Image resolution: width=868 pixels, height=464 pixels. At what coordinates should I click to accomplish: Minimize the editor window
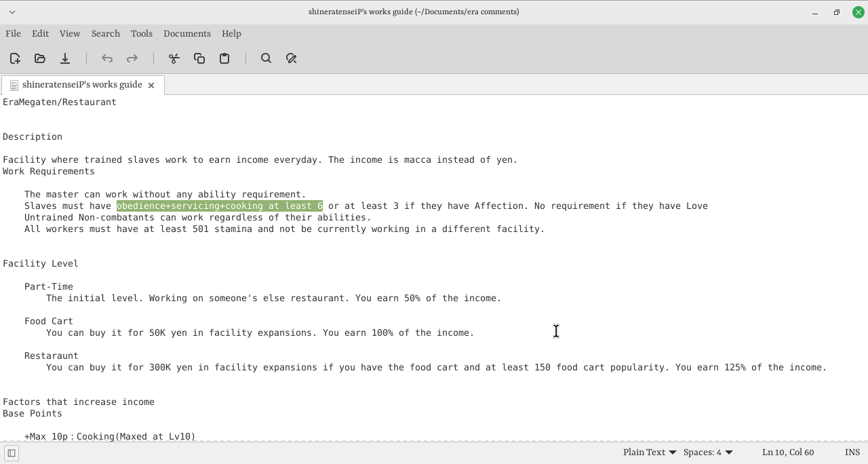click(x=815, y=12)
